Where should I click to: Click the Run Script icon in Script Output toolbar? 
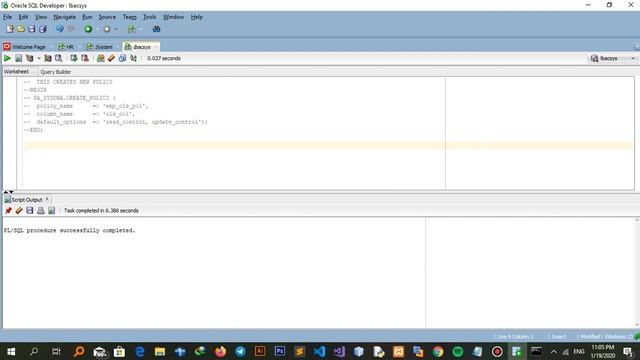pyautogui.click(x=51, y=211)
